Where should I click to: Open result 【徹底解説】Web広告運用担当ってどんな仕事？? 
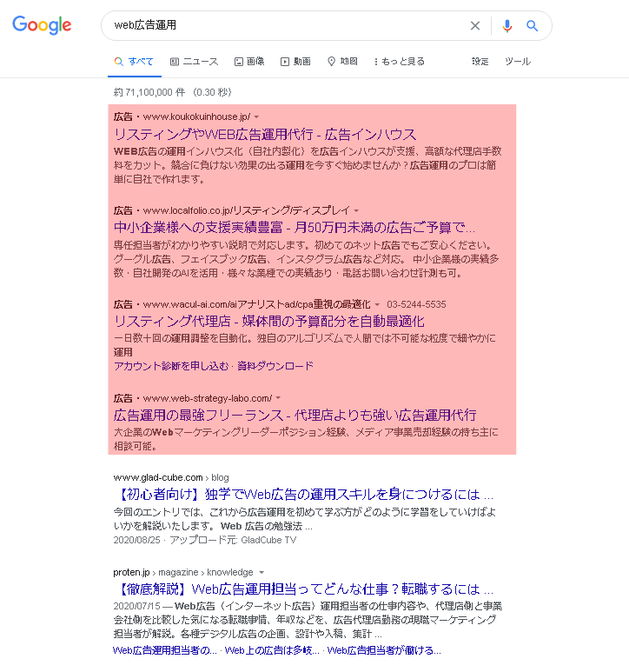click(x=303, y=589)
